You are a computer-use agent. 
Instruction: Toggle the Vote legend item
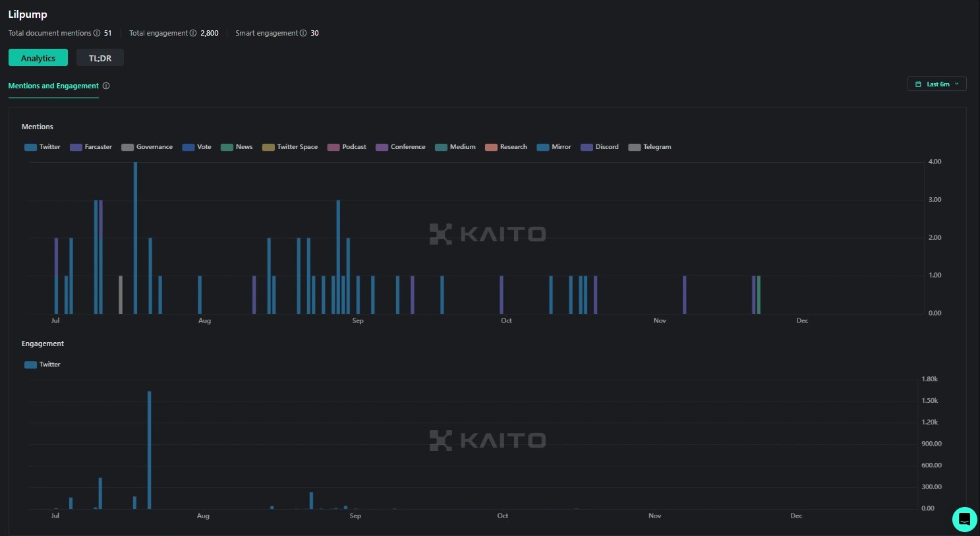(197, 147)
